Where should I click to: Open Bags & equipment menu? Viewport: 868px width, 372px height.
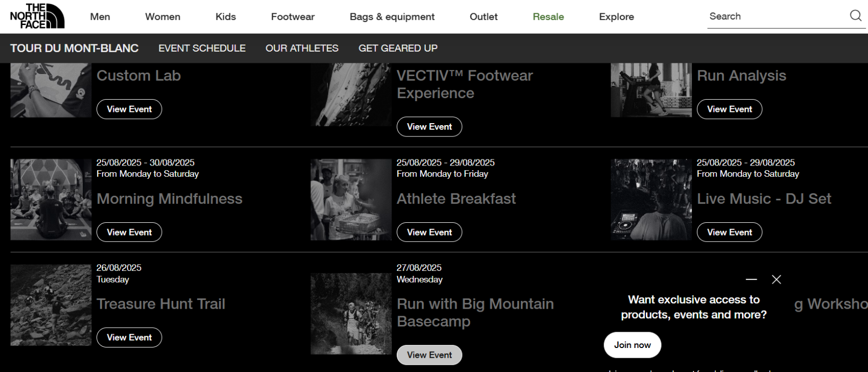[x=392, y=17]
